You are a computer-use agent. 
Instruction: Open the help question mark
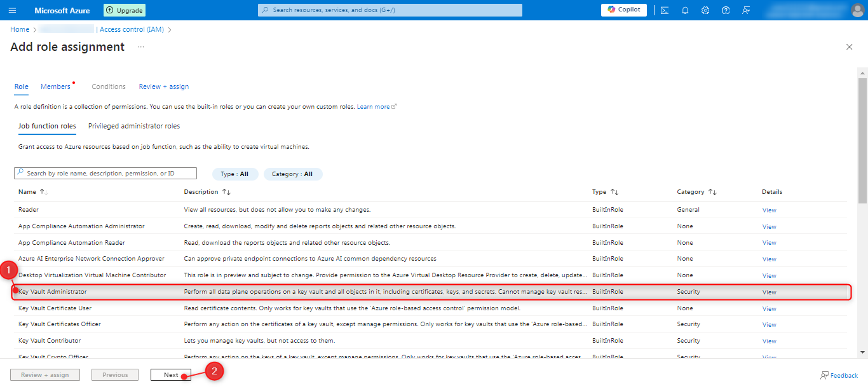click(x=726, y=10)
